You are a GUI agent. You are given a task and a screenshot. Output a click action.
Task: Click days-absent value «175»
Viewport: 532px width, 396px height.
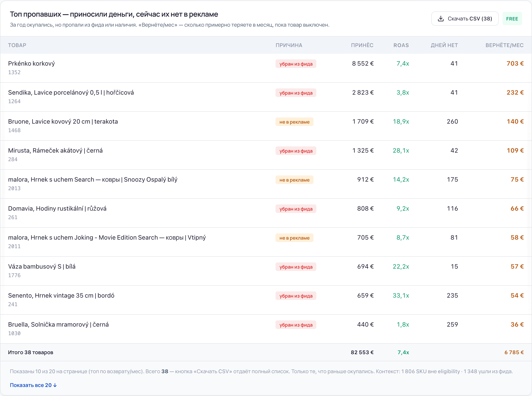click(x=452, y=179)
